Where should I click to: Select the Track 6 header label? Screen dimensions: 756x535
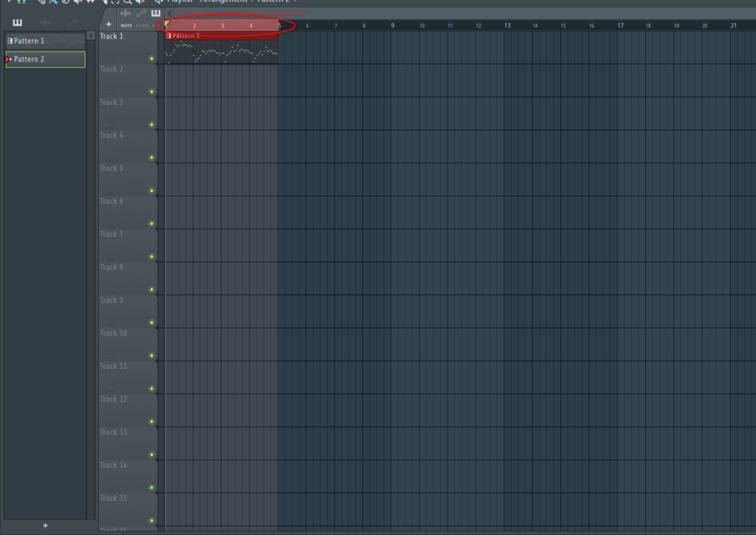pyautogui.click(x=111, y=201)
